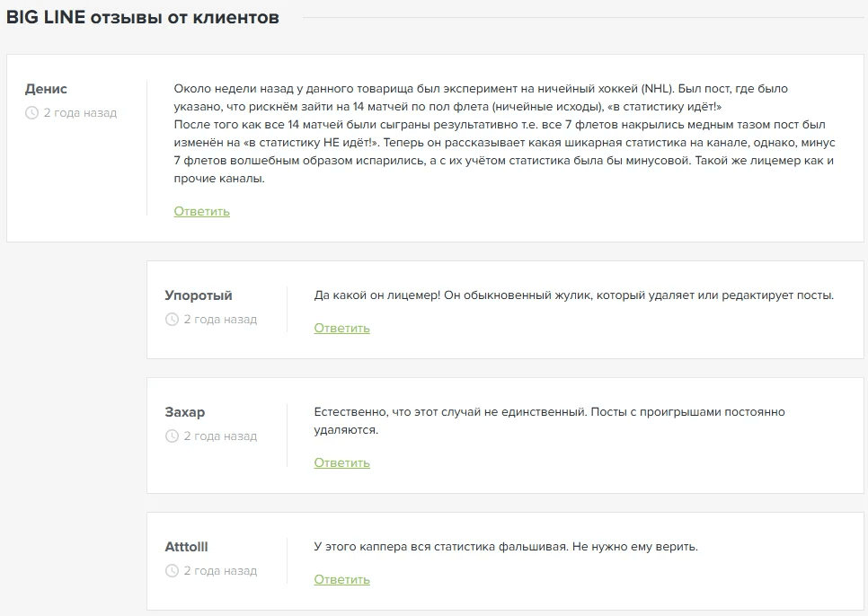The height and width of the screenshot is (616, 868).
Task: Click the clock icon under Упоротый
Action: (x=173, y=319)
